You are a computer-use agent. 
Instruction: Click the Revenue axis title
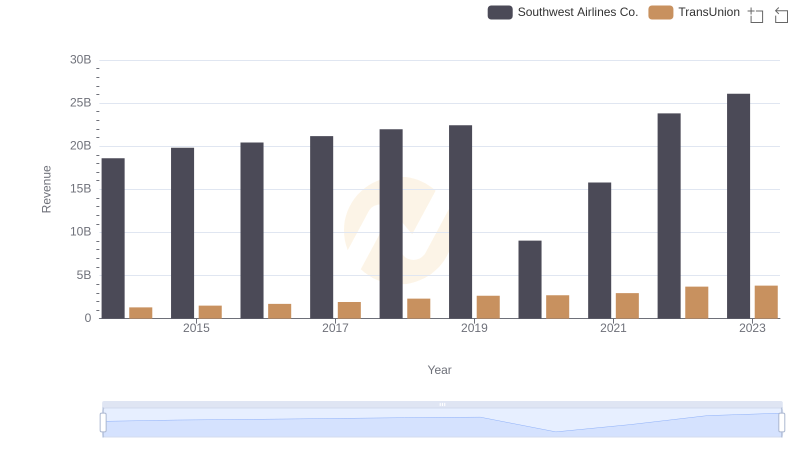click(46, 189)
